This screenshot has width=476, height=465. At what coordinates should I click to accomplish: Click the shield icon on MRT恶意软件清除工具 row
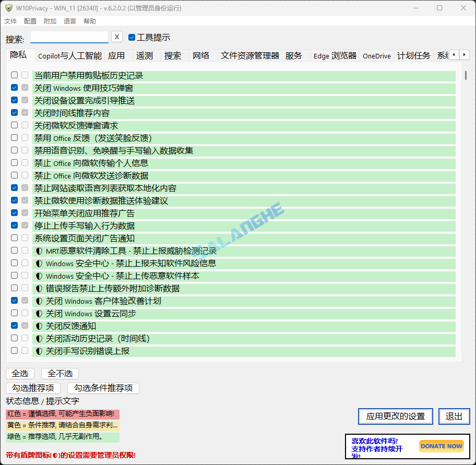[39, 251]
